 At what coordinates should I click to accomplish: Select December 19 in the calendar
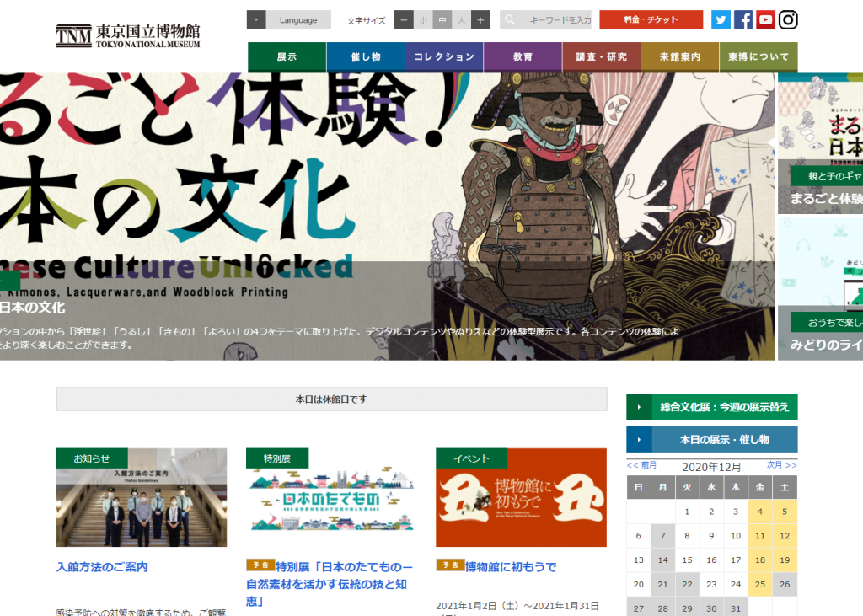click(x=785, y=560)
